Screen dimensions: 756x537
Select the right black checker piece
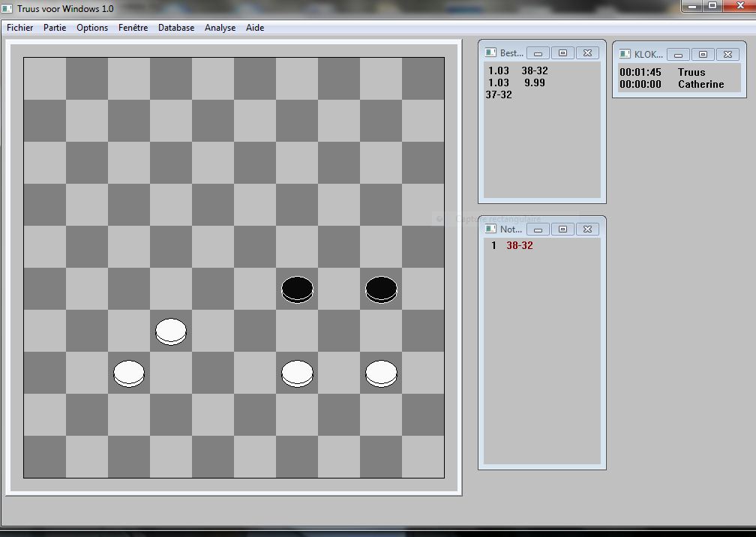click(381, 289)
